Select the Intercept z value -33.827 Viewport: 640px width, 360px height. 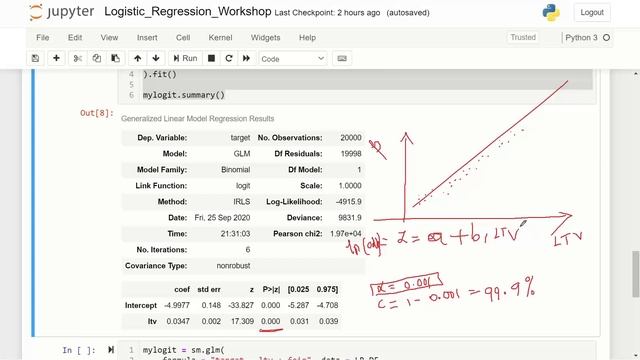pyautogui.click(x=241, y=305)
